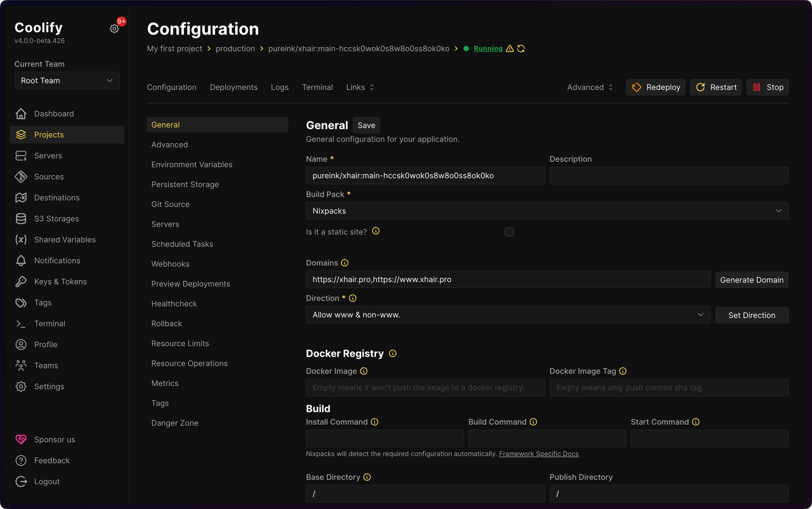Image resolution: width=812 pixels, height=509 pixels.
Task: Show info for static site option
Action: pyautogui.click(x=376, y=231)
